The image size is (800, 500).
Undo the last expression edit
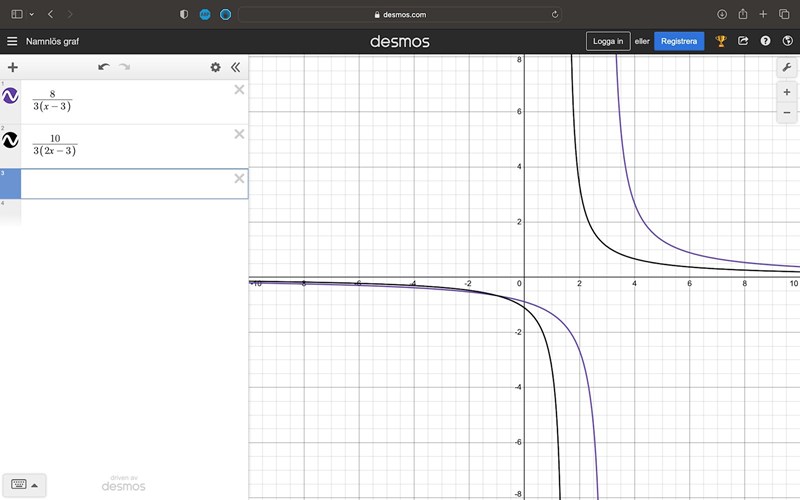[103, 67]
